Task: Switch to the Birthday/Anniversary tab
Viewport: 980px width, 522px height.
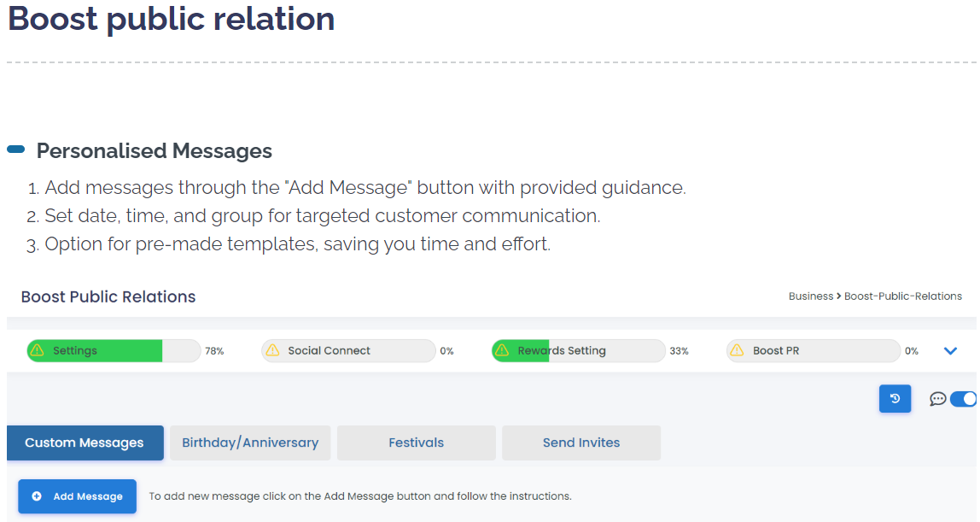Action: click(x=250, y=443)
